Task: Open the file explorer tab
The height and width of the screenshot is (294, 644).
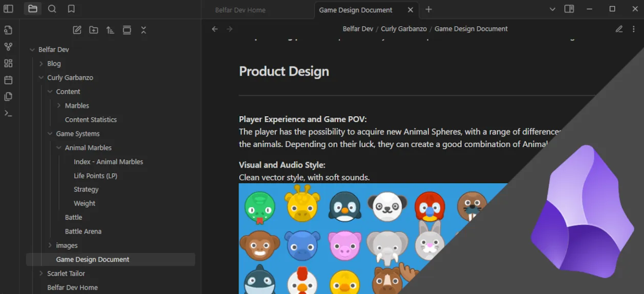Action: pos(33,9)
